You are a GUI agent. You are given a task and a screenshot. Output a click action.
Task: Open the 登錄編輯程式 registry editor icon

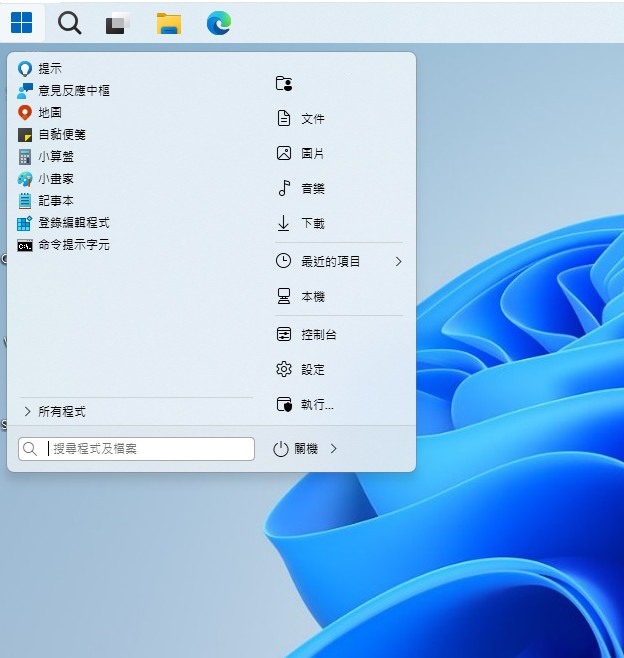[25, 223]
